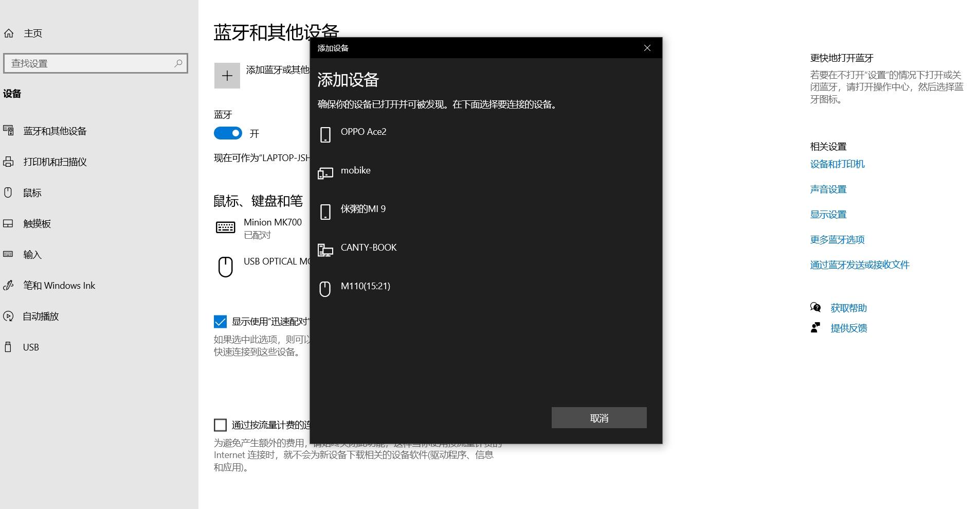Open 触摸板 settings from the sidebar

click(37, 223)
